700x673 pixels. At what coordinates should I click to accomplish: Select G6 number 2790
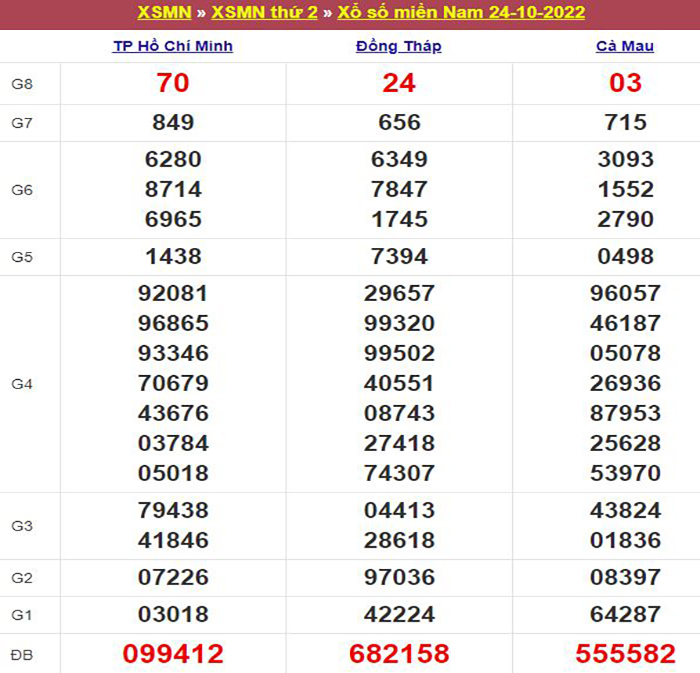[625, 219]
